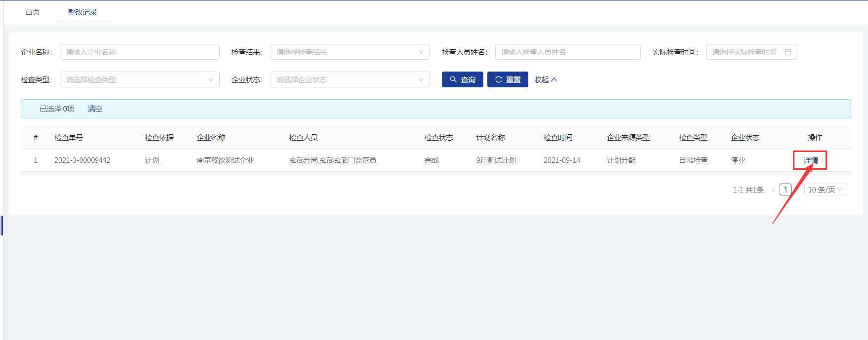Click the 检查单号 column header
This screenshot has height=340, width=868.
pos(69,137)
